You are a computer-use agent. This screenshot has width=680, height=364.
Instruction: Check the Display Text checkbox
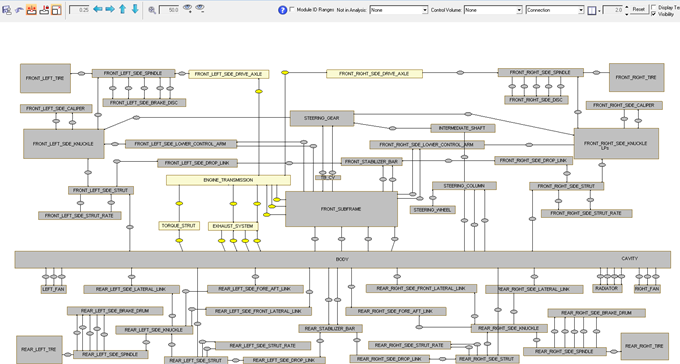(654, 7)
